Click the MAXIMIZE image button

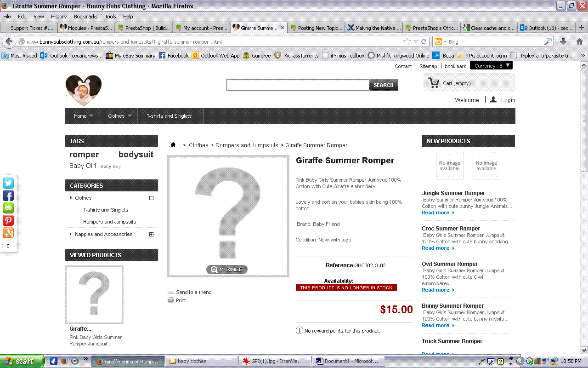click(x=227, y=270)
